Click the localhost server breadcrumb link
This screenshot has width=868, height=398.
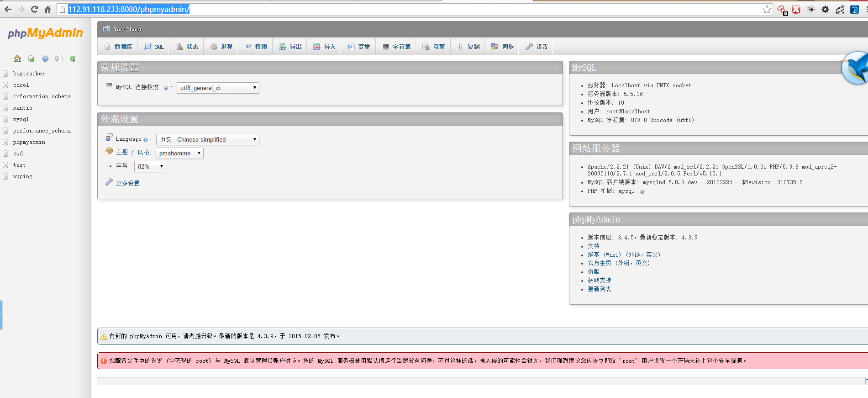point(128,30)
